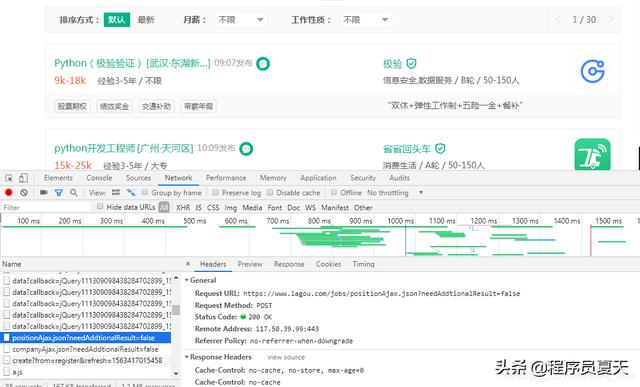This screenshot has height=387, width=640.
Task: Filter requests by JS type
Action: pos(198,207)
